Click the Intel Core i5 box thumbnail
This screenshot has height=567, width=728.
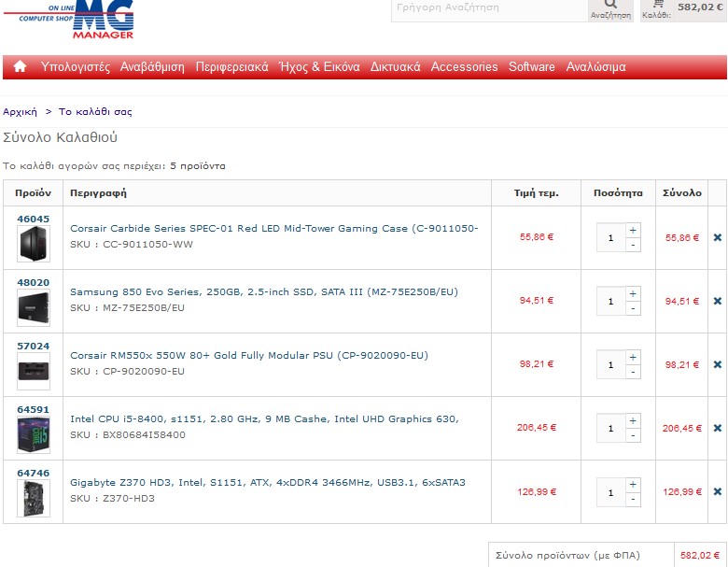(x=34, y=434)
